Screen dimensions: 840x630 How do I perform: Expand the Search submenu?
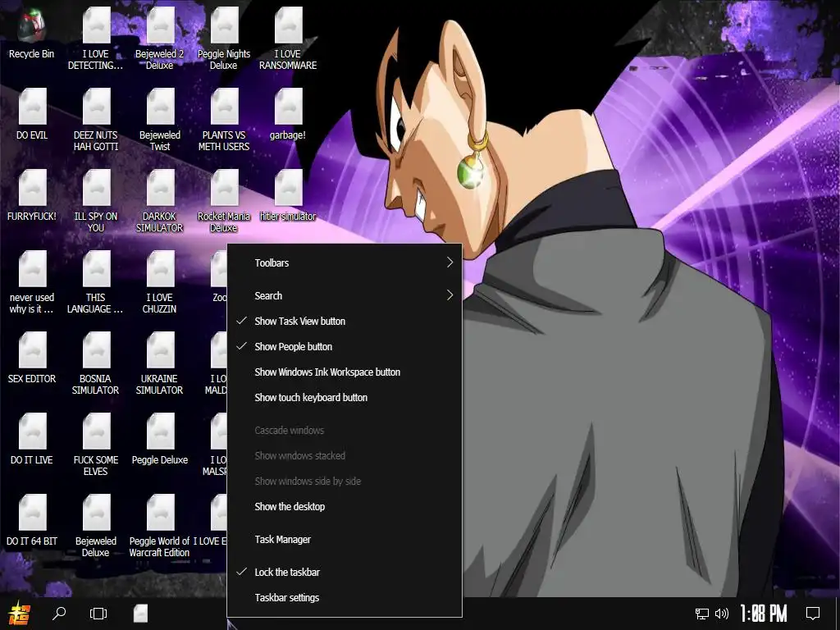click(344, 295)
